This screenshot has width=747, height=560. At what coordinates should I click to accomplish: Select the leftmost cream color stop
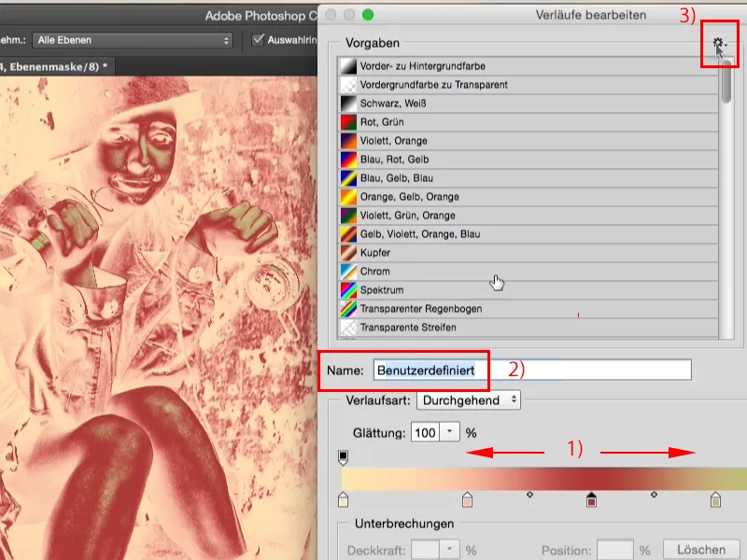pos(343,499)
